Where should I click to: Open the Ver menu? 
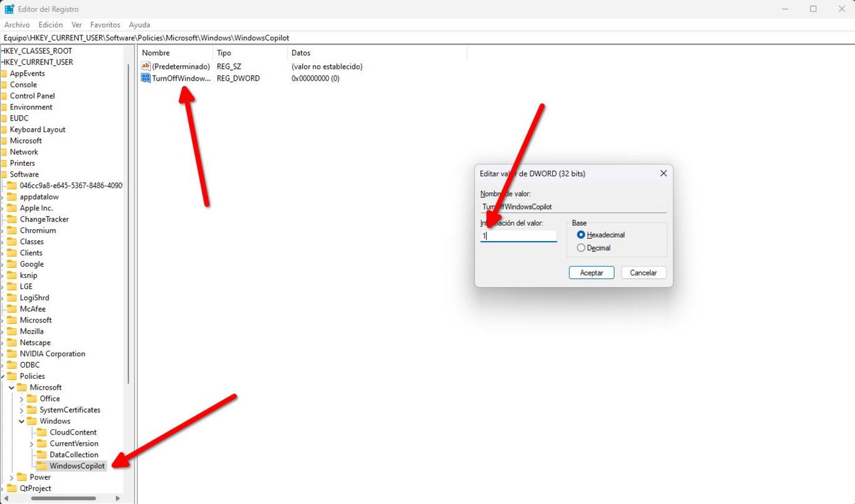[x=77, y=25]
